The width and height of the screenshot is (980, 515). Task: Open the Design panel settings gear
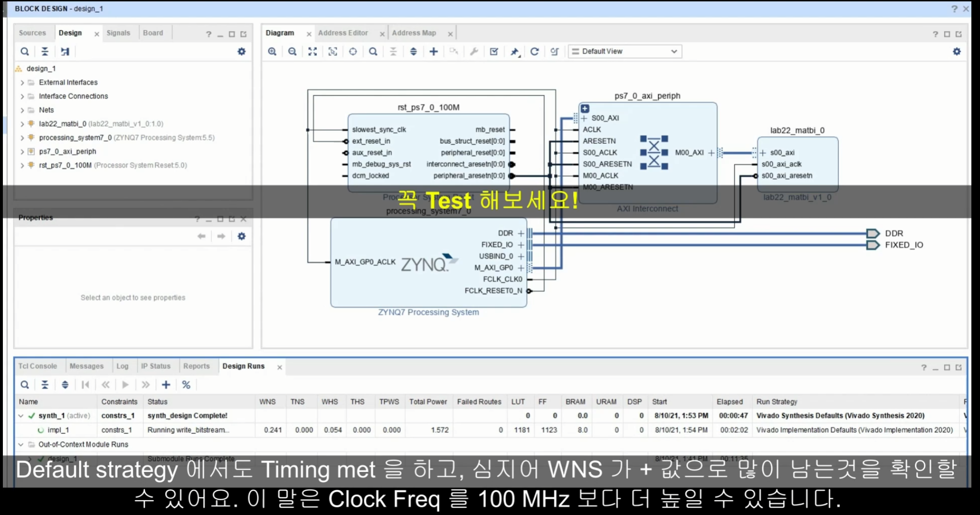pos(242,51)
